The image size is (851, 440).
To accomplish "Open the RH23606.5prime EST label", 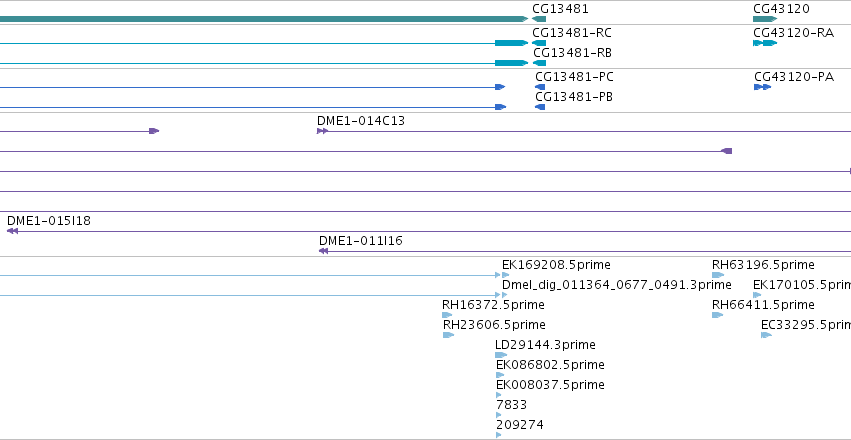I will pyautogui.click(x=494, y=325).
